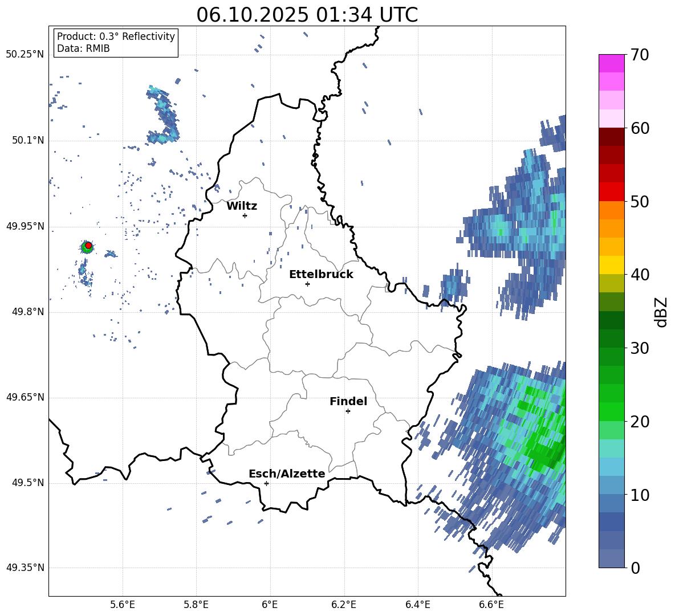Click the 6°E longitude label
The width and height of the screenshot is (675, 616).
(270, 605)
